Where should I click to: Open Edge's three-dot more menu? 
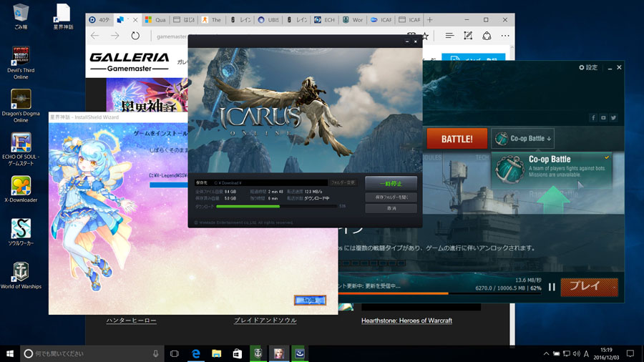[x=505, y=35]
